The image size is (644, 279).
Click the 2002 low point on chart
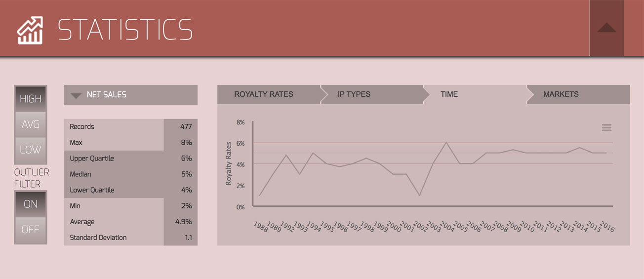[x=420, y=196]
